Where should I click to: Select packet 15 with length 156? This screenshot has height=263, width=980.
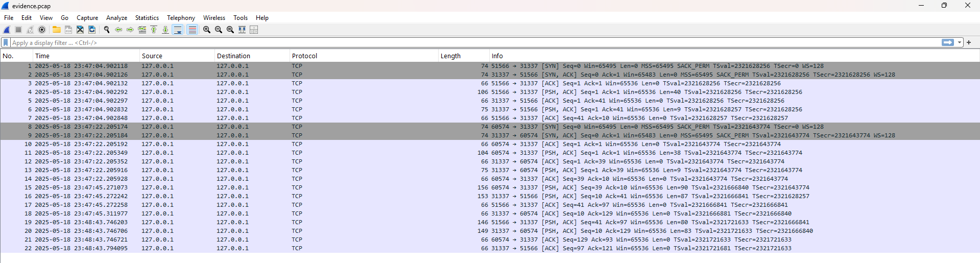(x=490, y=187)
